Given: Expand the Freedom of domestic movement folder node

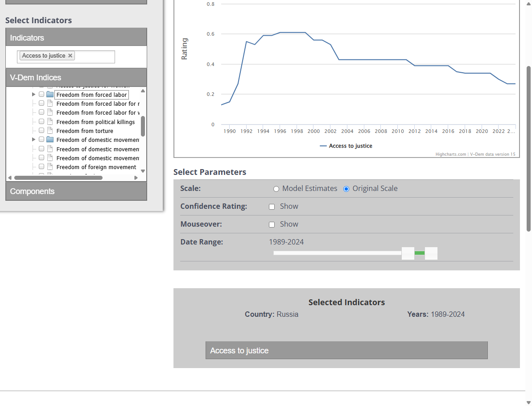Looking at the screenshot, I should 33,140.
